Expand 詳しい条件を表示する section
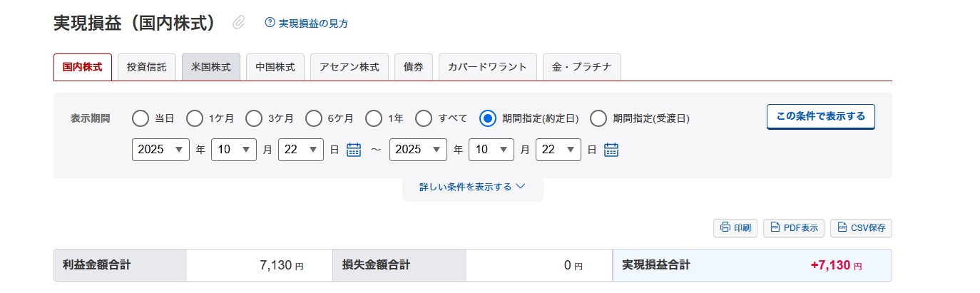This screenshot has width=980, height=293. coord(472,187)
